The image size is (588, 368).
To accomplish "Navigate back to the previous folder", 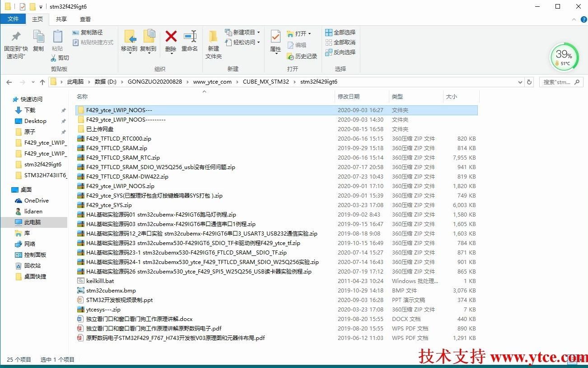I will click(9, 82).
